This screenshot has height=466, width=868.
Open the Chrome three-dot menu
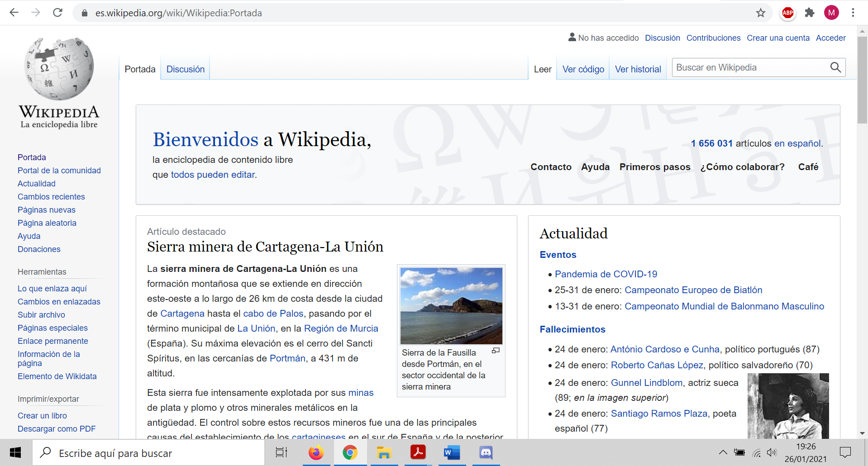pyautogui.click(x=853, y=13)
